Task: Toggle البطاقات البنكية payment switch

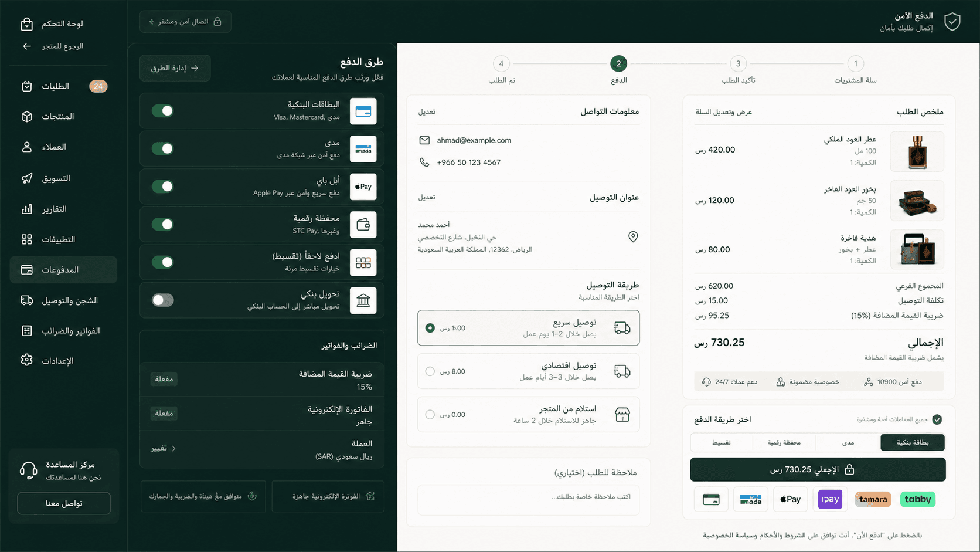Action: [x=162, y=111]
